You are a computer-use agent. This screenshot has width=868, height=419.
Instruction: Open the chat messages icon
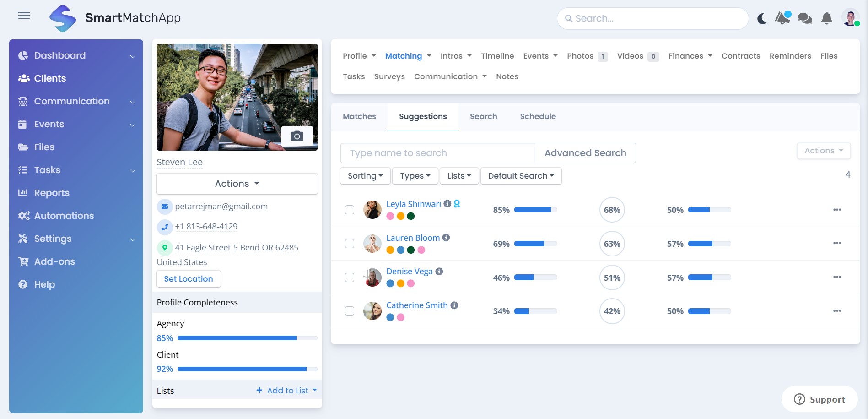click(804, 18)
